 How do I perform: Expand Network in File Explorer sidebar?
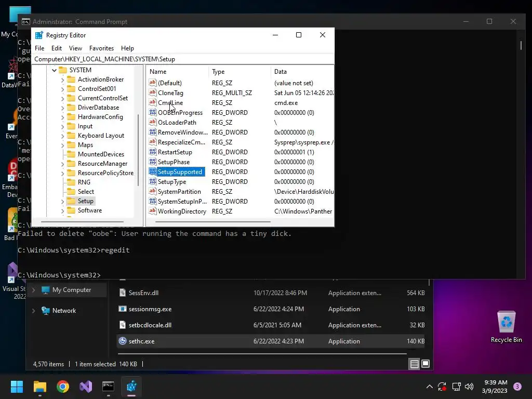click(x=34, y=311)
